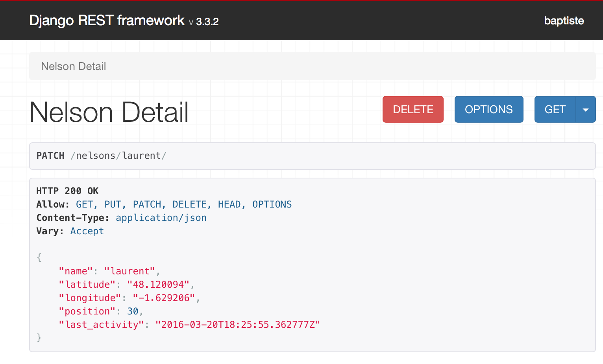Image resolution: width=603 pixels, height=364 pixels.
Task: Click the "name": "laurent" JSON line
Action: click(109, 271)
